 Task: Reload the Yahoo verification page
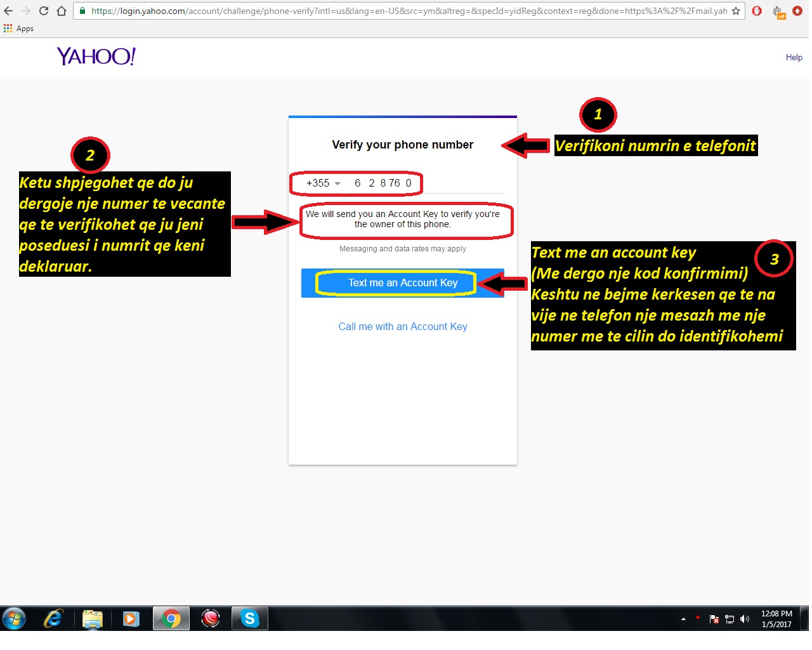(44, 11)
